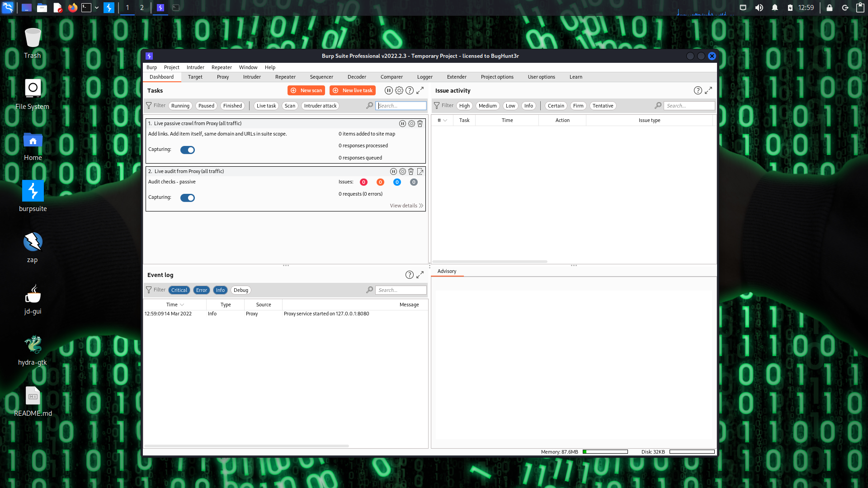
Task: Focus the Event log search field
Action: click(x=401, y=290)
